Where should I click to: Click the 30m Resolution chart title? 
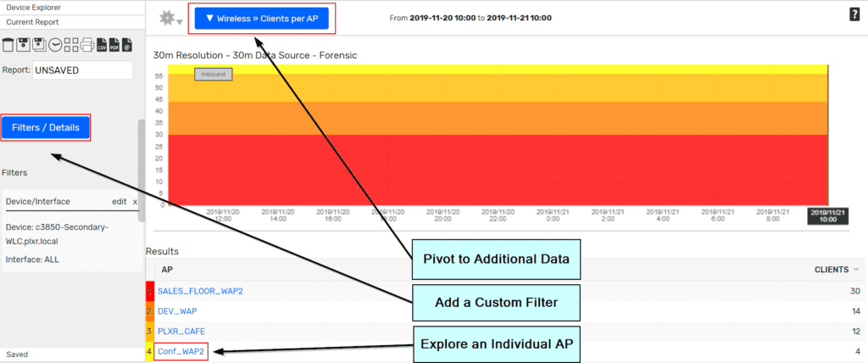point(254,55)
